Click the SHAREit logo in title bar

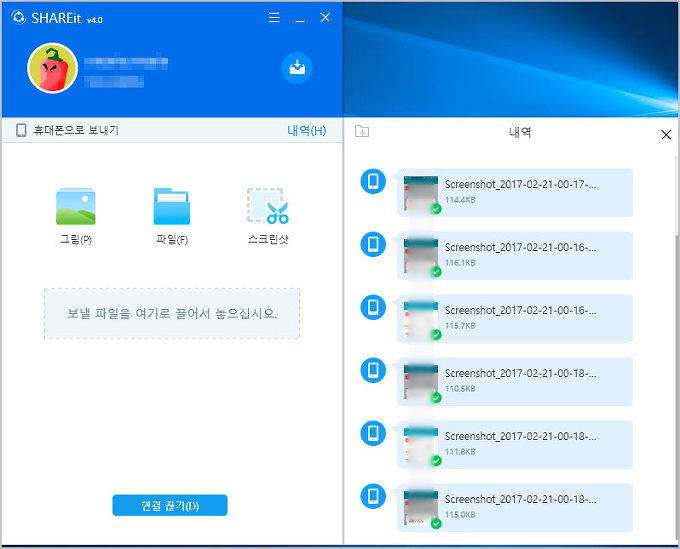18,19
